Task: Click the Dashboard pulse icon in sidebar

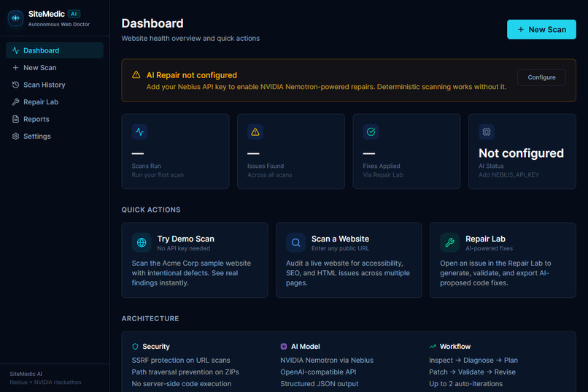Action: click(15, 50)
